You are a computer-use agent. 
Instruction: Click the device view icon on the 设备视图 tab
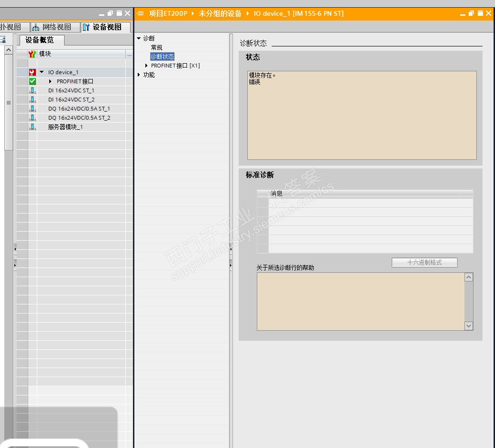tap(86, 27)
